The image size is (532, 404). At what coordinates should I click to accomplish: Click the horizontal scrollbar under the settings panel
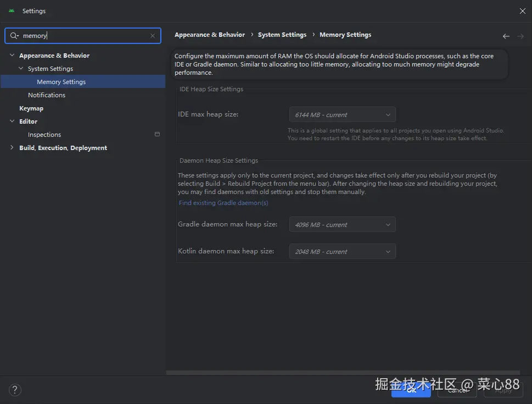(x=343, y=373)
